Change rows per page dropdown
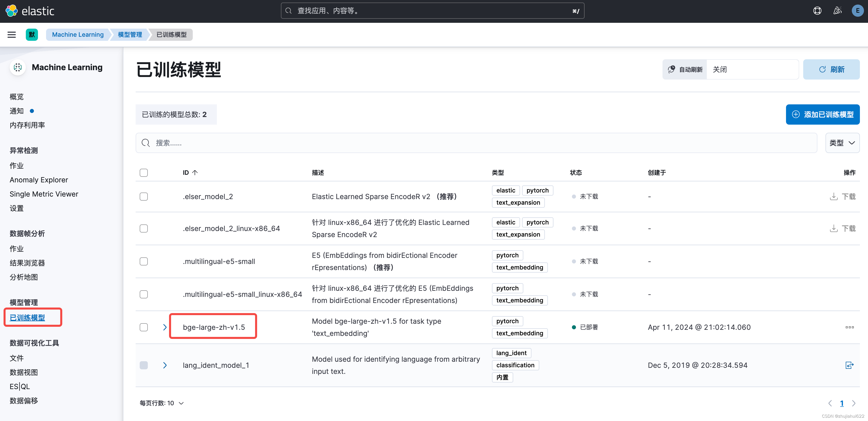 click(x=161, y=403)
